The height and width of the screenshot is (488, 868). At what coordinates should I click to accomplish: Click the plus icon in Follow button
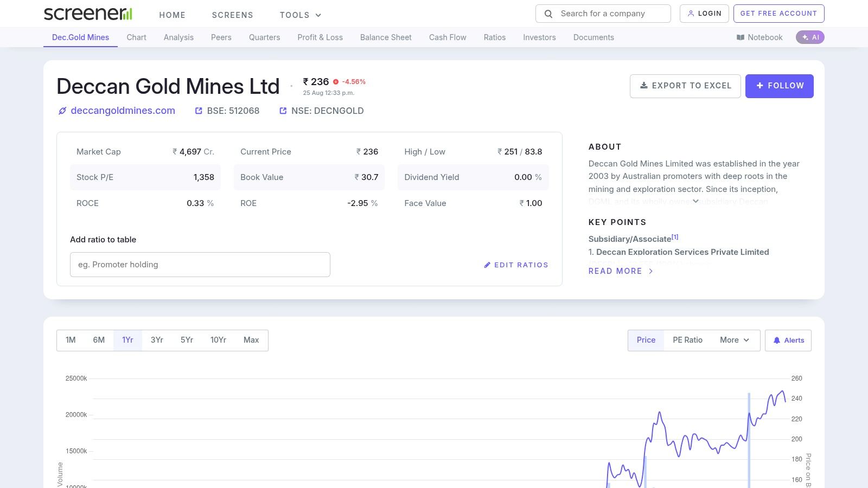coord(760,86)
